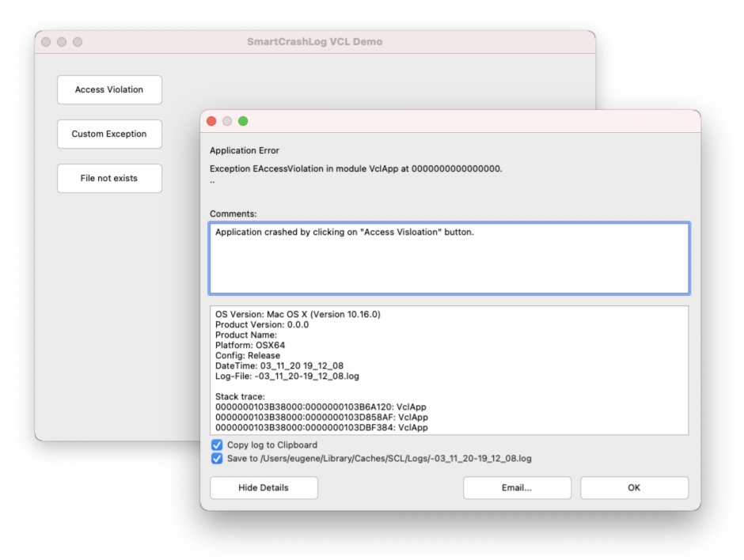
Task: Select the 'Log-File: -03_11_20-19_12_08.log' line
Action: 287,376
